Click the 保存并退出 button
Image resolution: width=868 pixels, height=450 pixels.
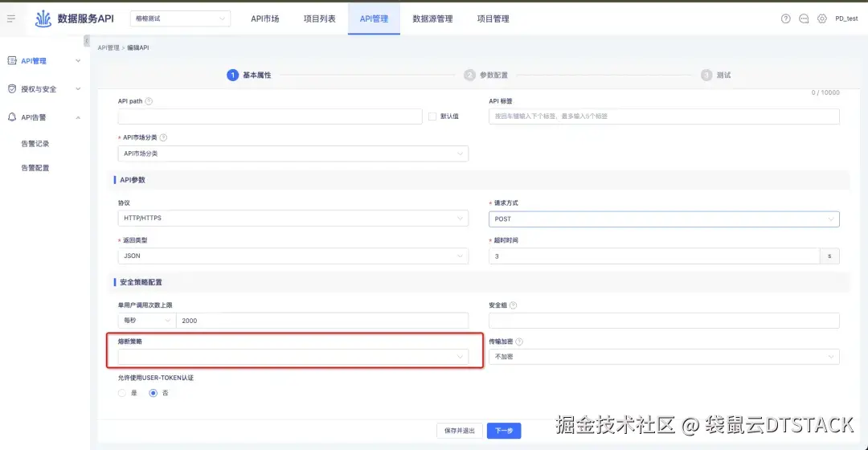pyautogui.click(x=460, y=431)
